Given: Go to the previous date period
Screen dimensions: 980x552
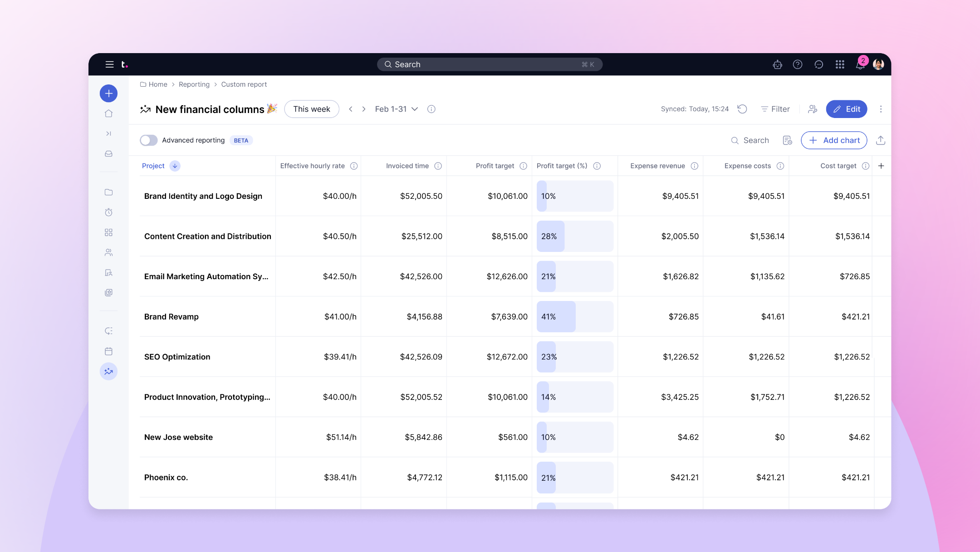Looking at the screenshot, I should 351,109.
